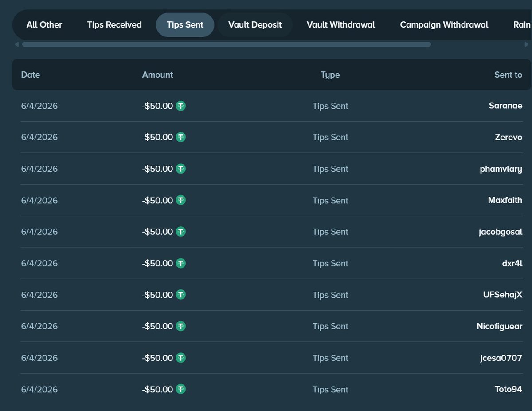Open recipient jacobgosal's profile
The height and width of the screenshot is (411, 532).
501,232
